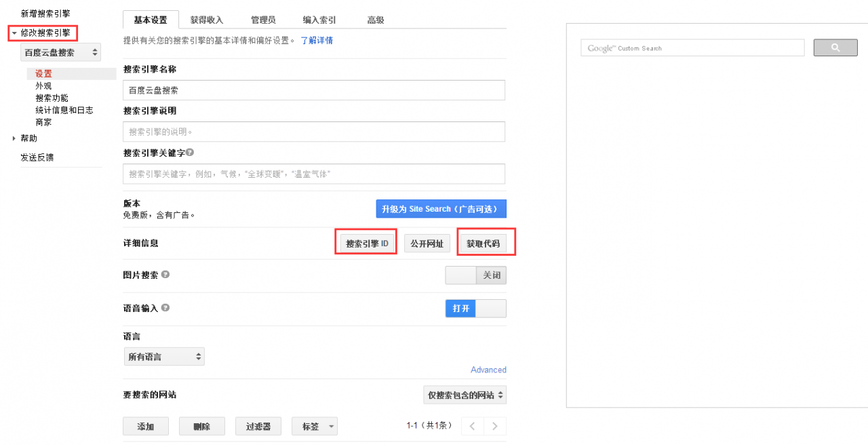
Task: Click the 1-1（共1条）count text
Action: (429, 426)
